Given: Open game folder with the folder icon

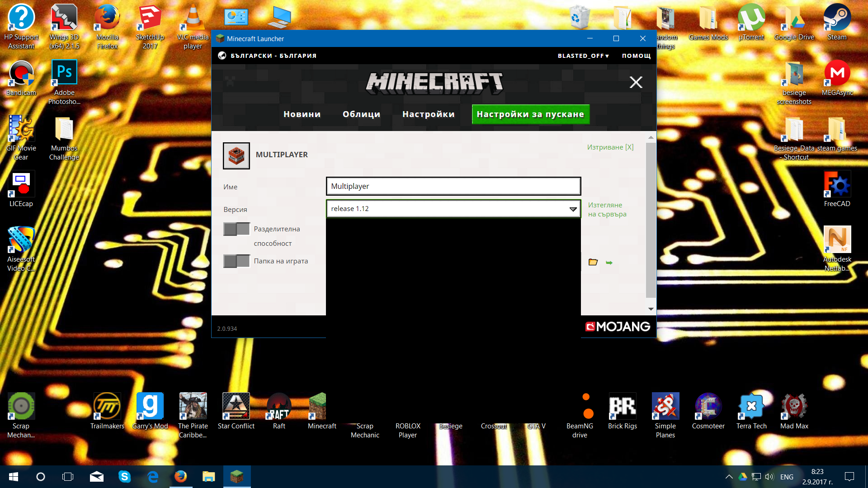Looking at the screenshot, I should pyautogui.click(x=593, y=262).
